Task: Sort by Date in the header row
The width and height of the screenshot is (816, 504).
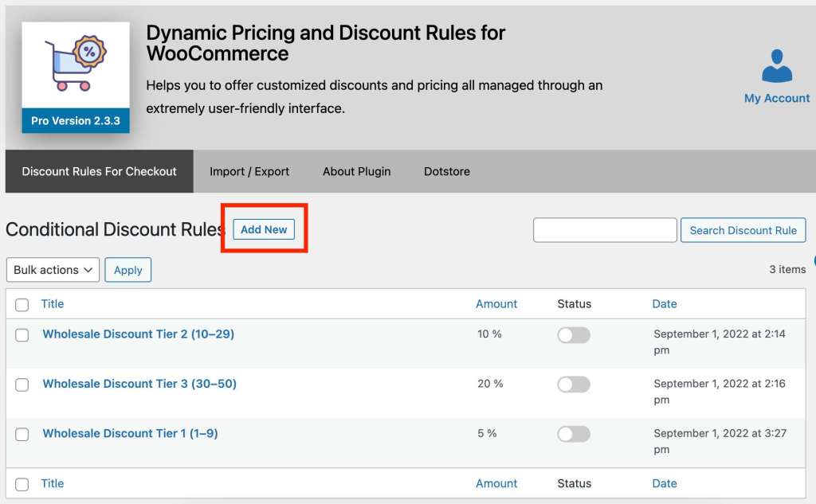Action: pyautogui.click(x=665, y=303)
